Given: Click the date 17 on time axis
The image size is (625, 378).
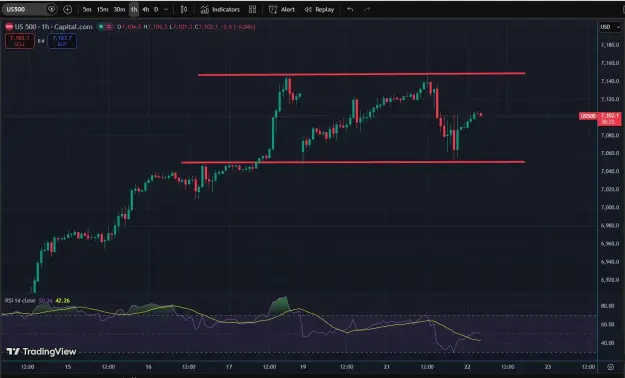Looking at the screenshot, I should [x=229, y=367].
